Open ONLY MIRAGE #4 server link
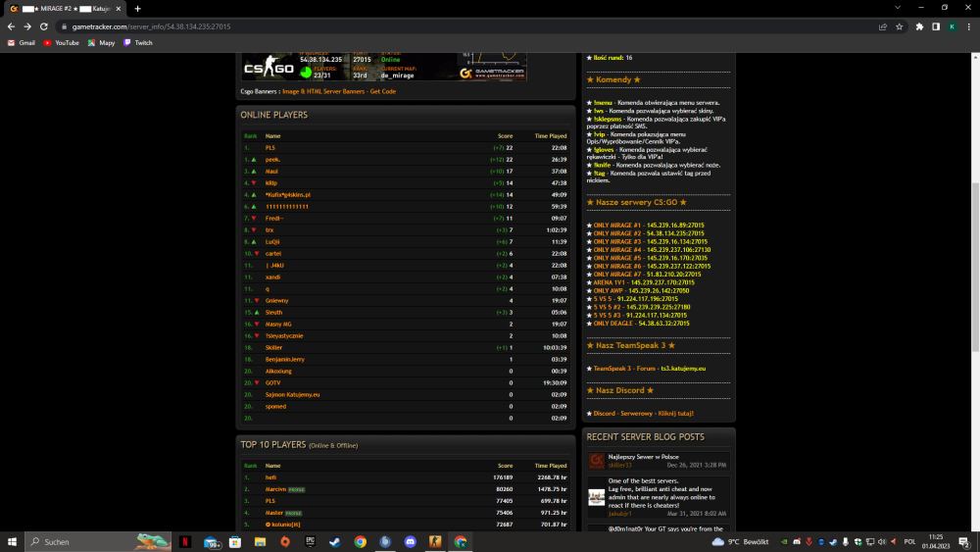 (x=652, y=249)
